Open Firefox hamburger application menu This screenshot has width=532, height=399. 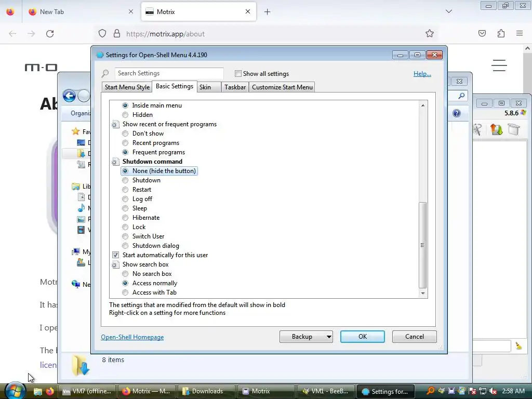(520, 33)
